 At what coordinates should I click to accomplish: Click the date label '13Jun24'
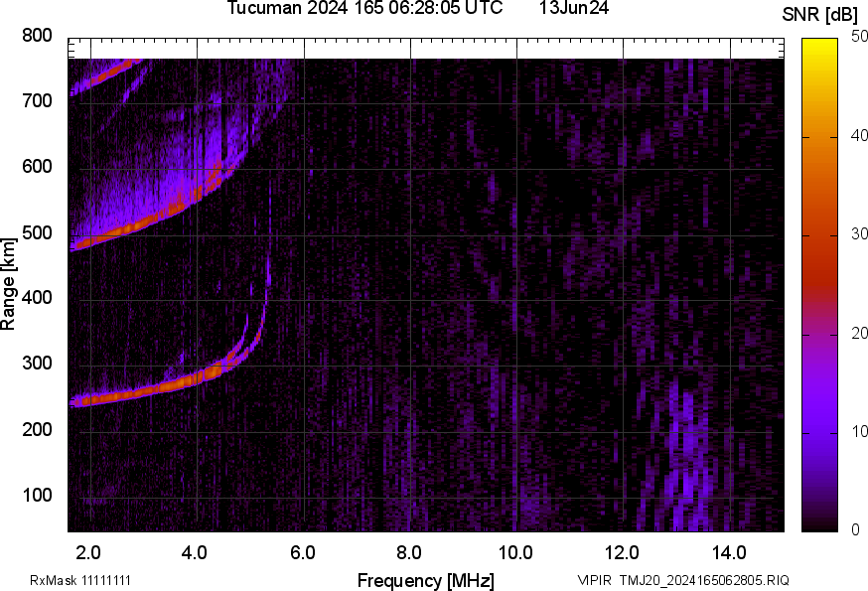click(574, 8)
